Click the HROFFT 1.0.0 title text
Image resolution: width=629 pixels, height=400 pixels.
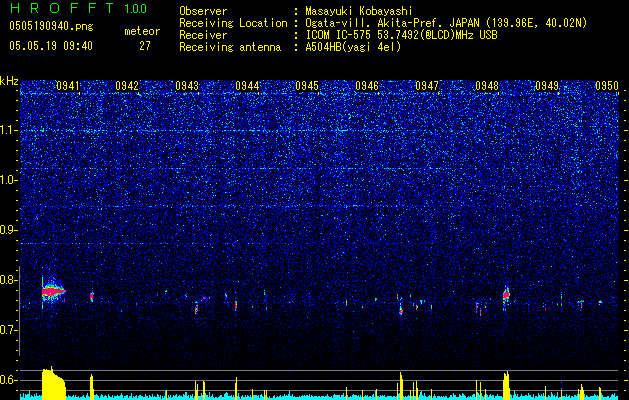pos(78,8)
